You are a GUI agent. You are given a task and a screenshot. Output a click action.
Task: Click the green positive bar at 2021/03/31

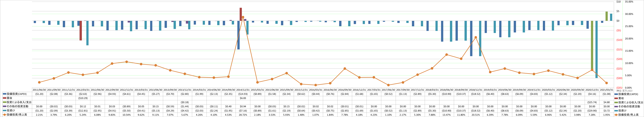coord(607,16)
